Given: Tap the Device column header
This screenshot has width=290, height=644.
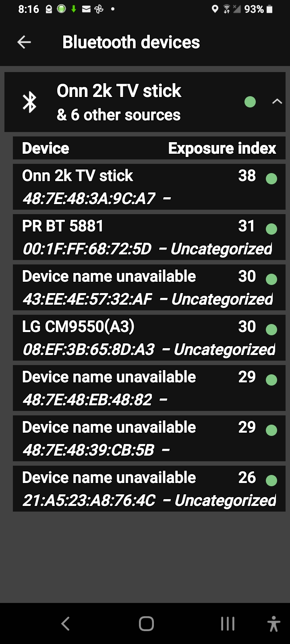Looking at the screenshot, I should [46, 149].
